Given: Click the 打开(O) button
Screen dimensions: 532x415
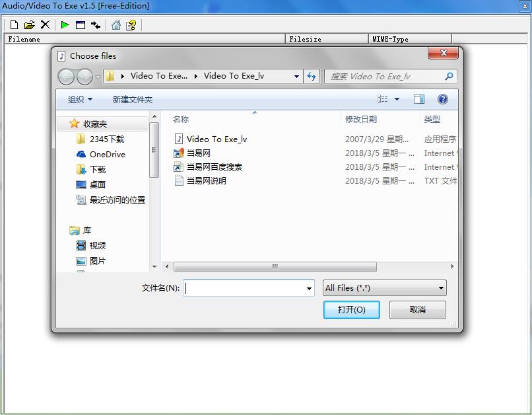Looking at the screenshot, I should tap(351, 309).
